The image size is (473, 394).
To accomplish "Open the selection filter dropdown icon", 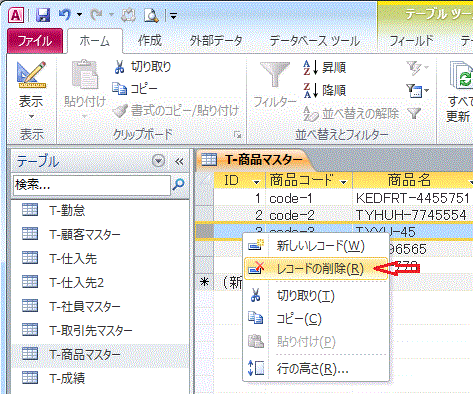I will [x=417, y=68].
